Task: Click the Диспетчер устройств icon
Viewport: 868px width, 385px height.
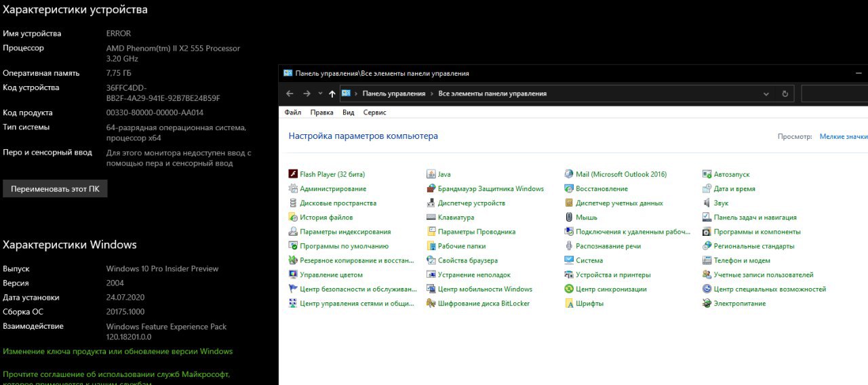Action: click(x=431, y=203)
